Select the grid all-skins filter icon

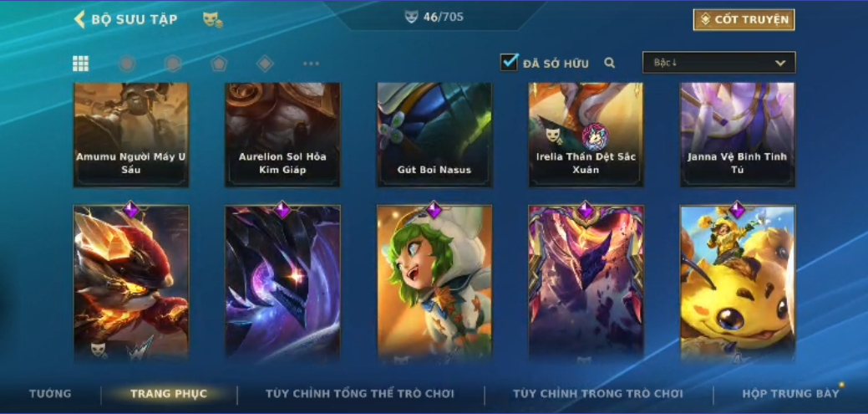pyautogui.click(x=81, y=64)
